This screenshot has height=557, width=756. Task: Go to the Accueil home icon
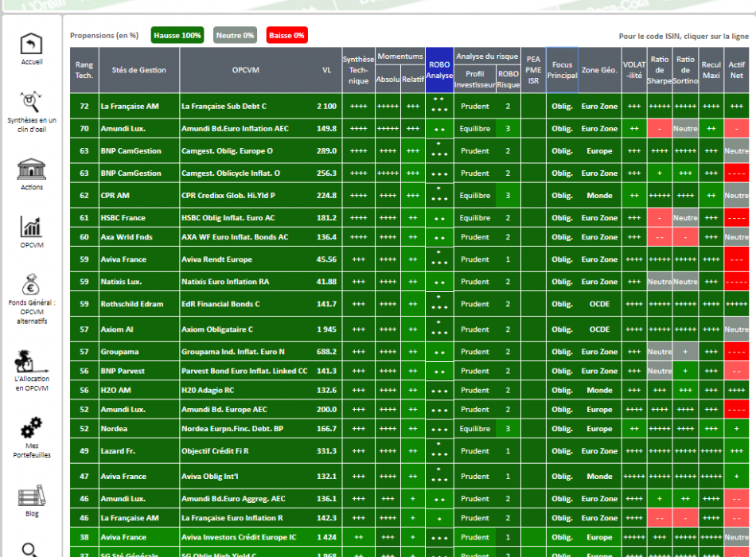[31, 44]
